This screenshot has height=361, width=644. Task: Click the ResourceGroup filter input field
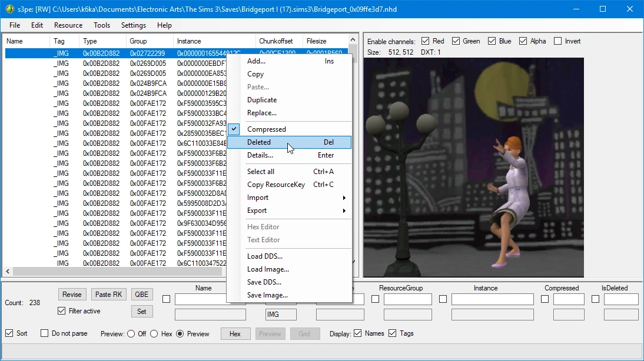tap(408, 299)
